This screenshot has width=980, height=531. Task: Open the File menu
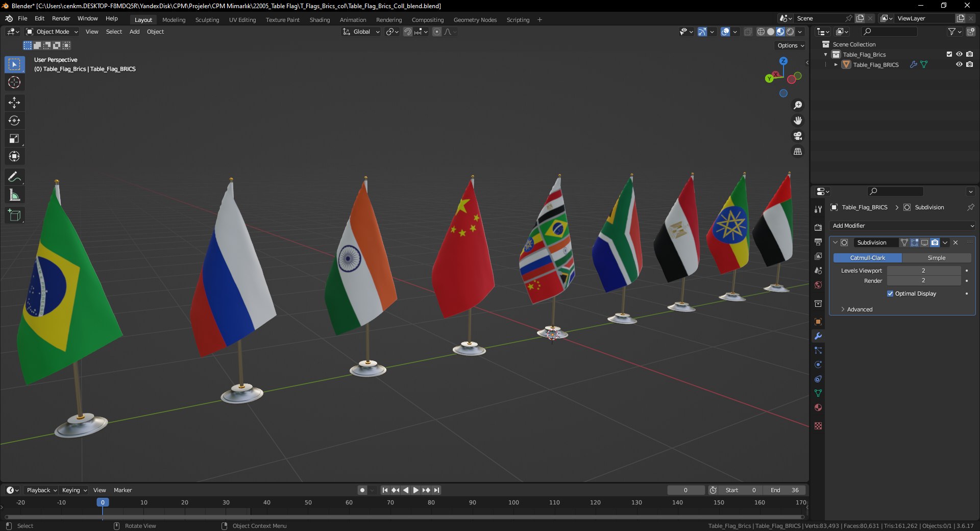22,18
